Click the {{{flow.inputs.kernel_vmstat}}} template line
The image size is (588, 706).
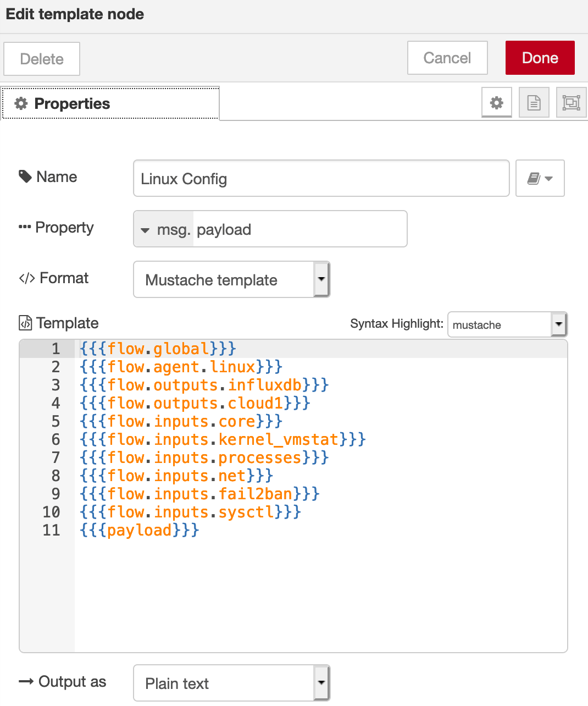[x=223, y=439]
